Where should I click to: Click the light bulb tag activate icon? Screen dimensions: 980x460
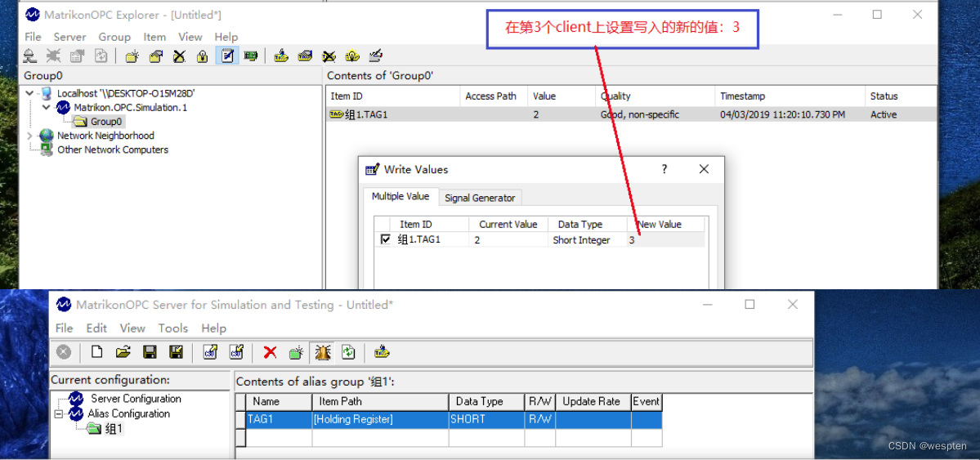coord(352,56)
